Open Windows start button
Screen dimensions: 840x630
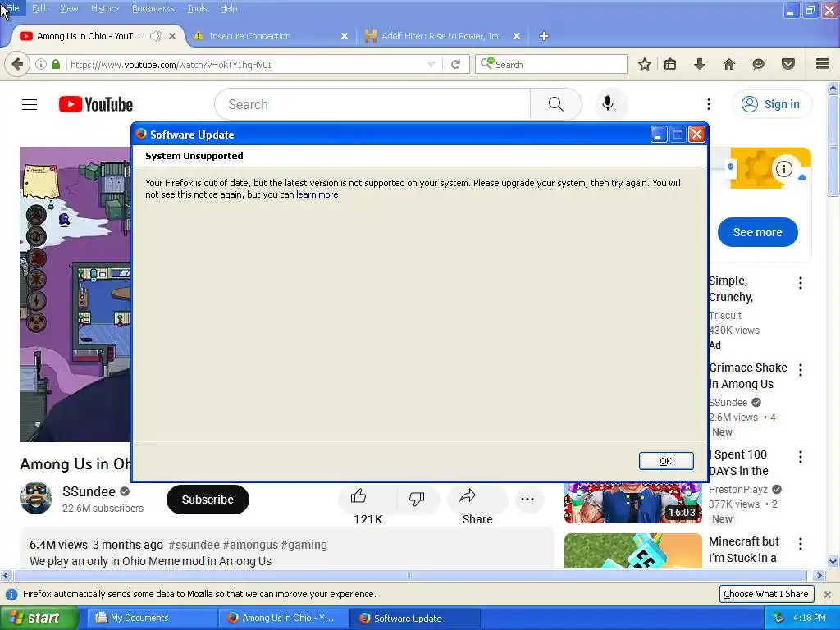[39, 618]
